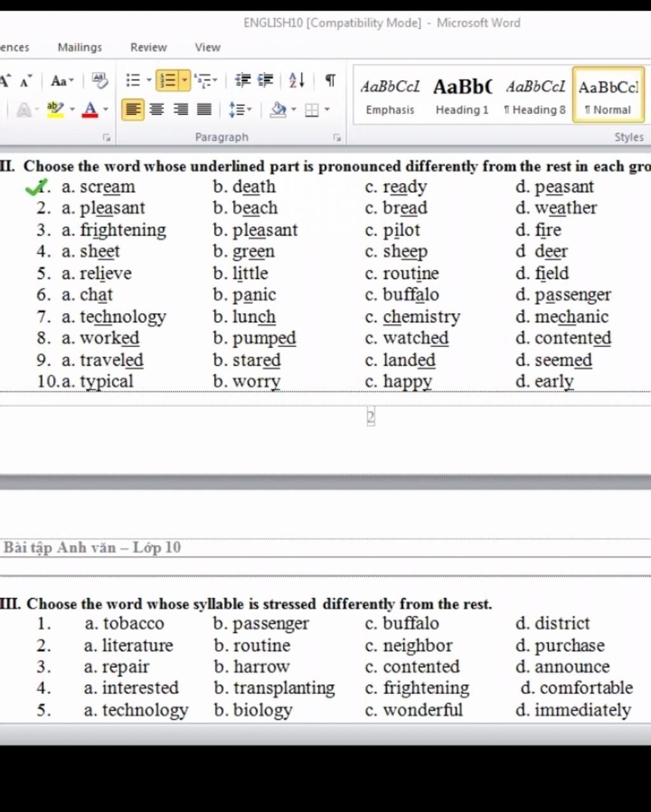Toggle Show/Hide paragraph marks
The height and width of the screenshot is (812, 651).
tap(330, 80)
